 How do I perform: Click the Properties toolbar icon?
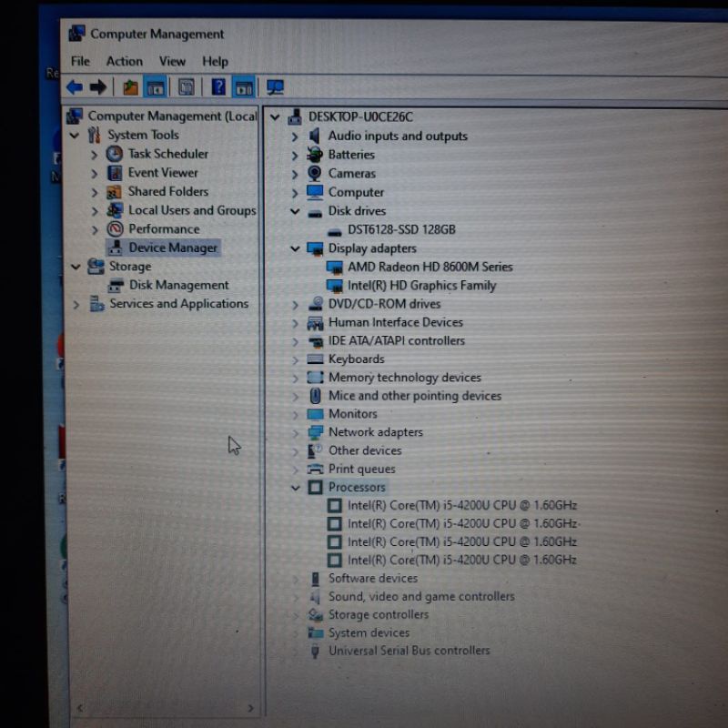(x=186, y=87)
